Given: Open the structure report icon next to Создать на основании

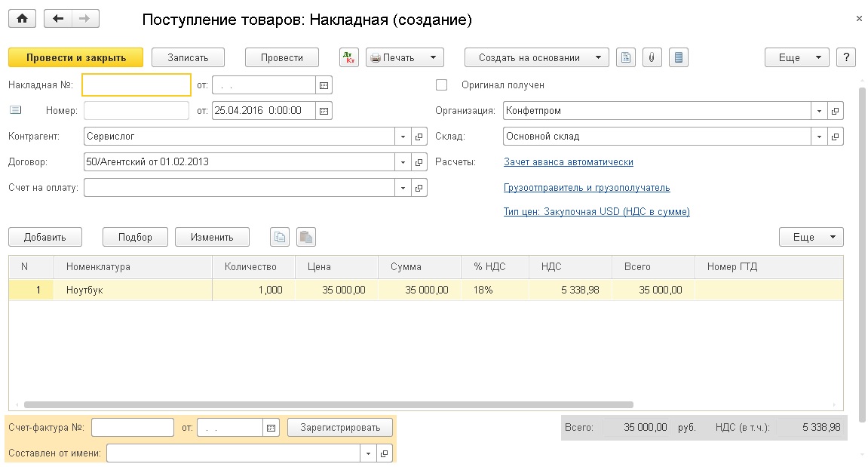Looking at the screenshot, I should pyautogui.click(x=625, y=57).
